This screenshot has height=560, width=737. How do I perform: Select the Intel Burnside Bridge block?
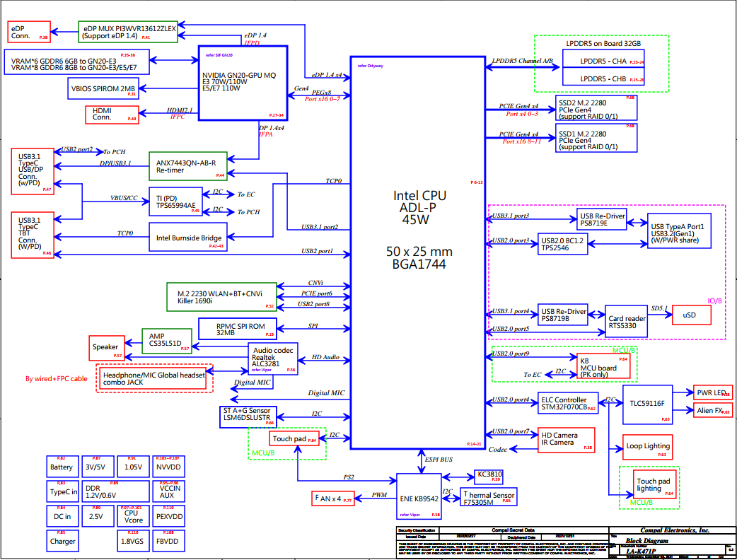pos(188,237)
